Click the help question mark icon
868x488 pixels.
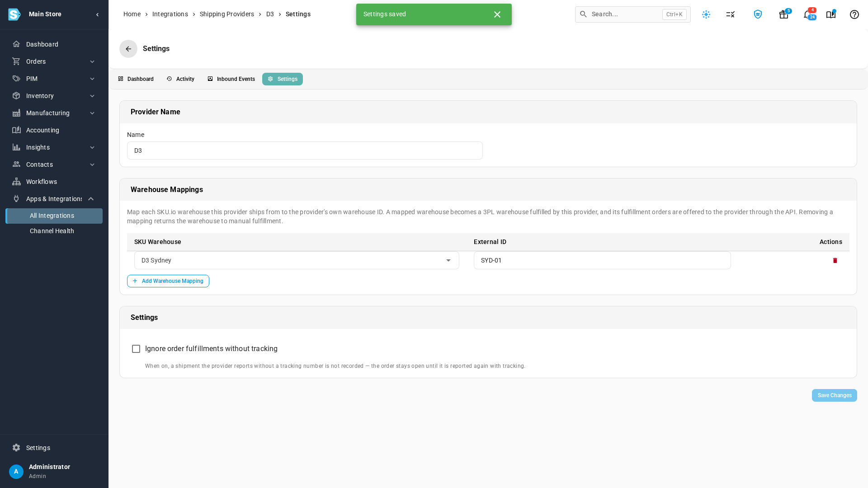pyautogui.click(x=854, y=14)
